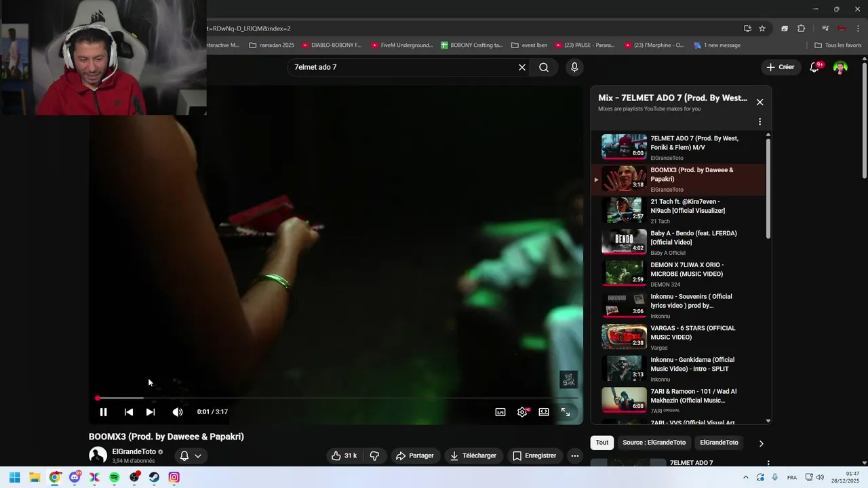Image resolution: width=868 pixels, height=488 pixels.
Task: Show hidden system tray icons
Action: click(x=746, y=477)
